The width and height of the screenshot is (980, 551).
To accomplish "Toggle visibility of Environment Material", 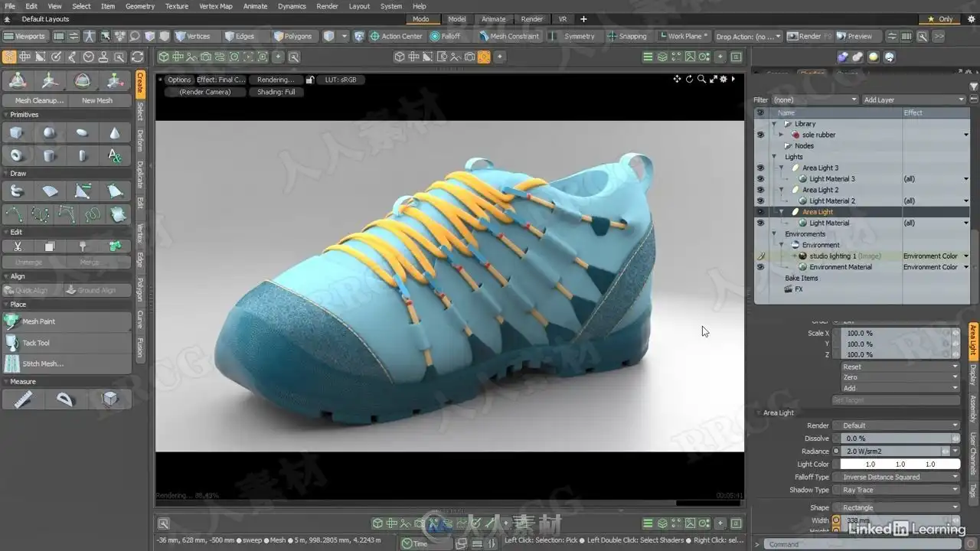I will pos(760,267).
